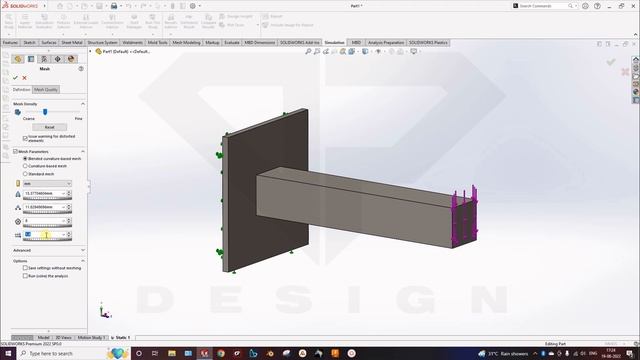640x360 pixels.
Task: Collapse the Mesh Density section
Action: pos(83,104)
